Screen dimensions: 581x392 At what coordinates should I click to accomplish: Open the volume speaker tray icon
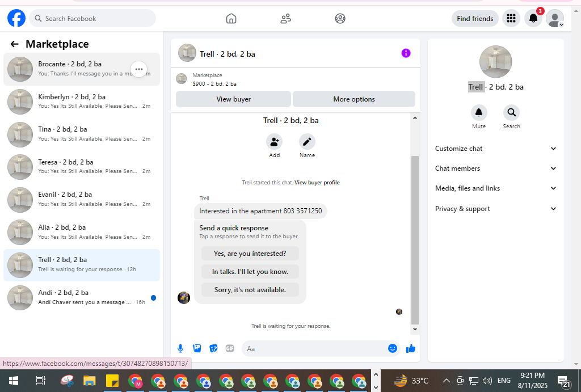tap(487, 381)
